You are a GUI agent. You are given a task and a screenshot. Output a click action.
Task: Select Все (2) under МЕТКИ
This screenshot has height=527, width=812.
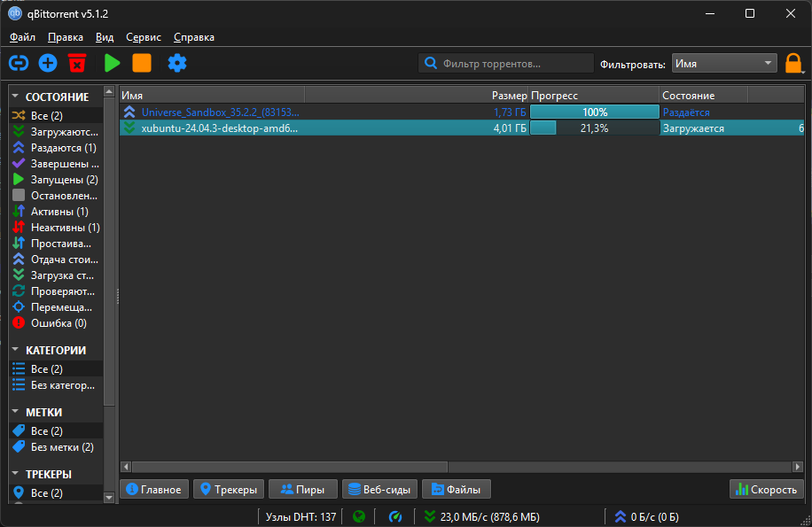(x=56, y=430)
